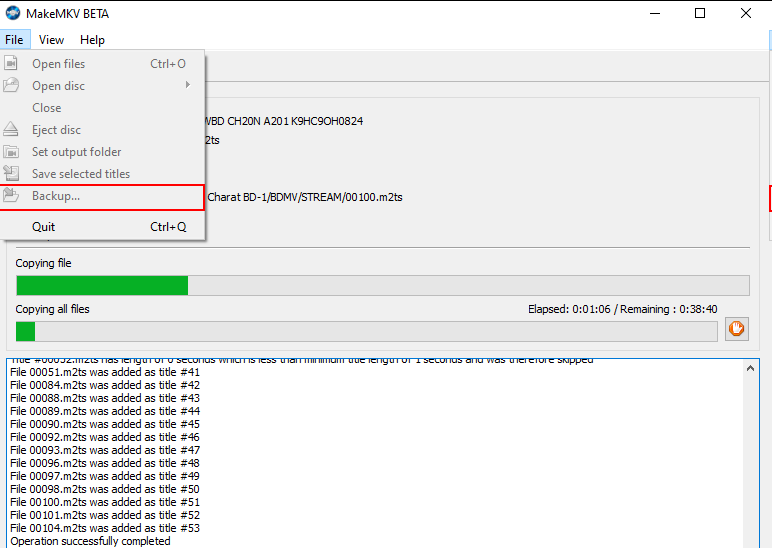Open the View menu
Image resolution: width=772 pixels, height=548 pixels.
point(51,40)
